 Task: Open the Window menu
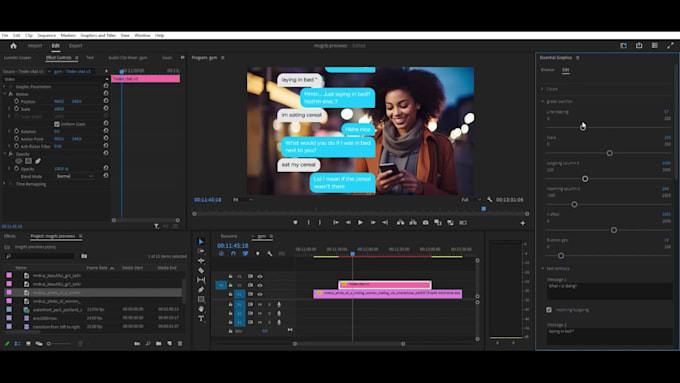142,35
